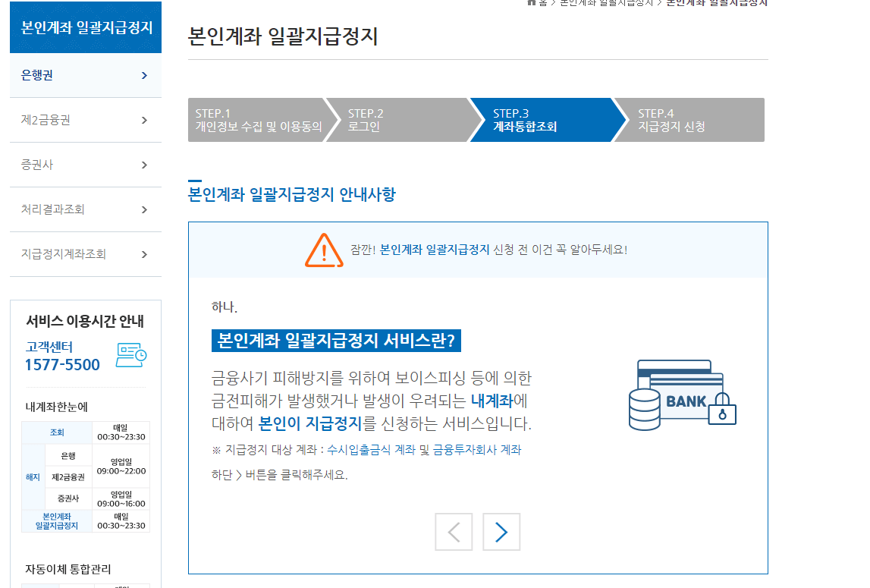Open the 지급정지계좌조회 menu item

pos(85,253)
